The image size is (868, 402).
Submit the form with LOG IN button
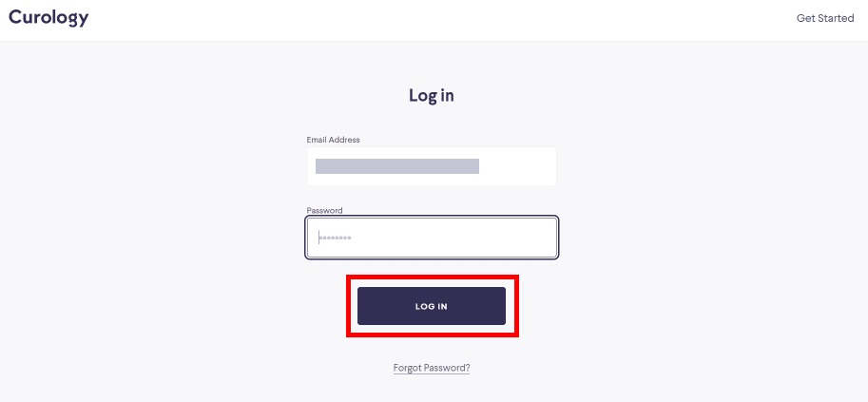[432, 306]
